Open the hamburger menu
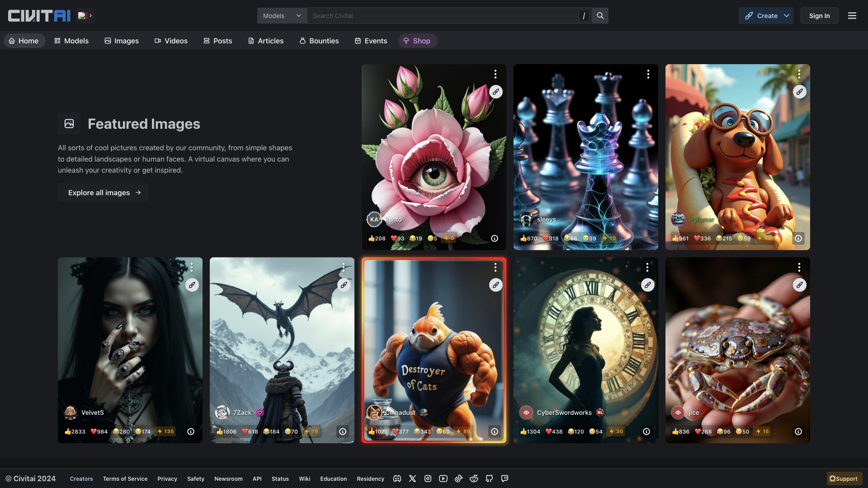The image size is (868, 488). [852, 16]
